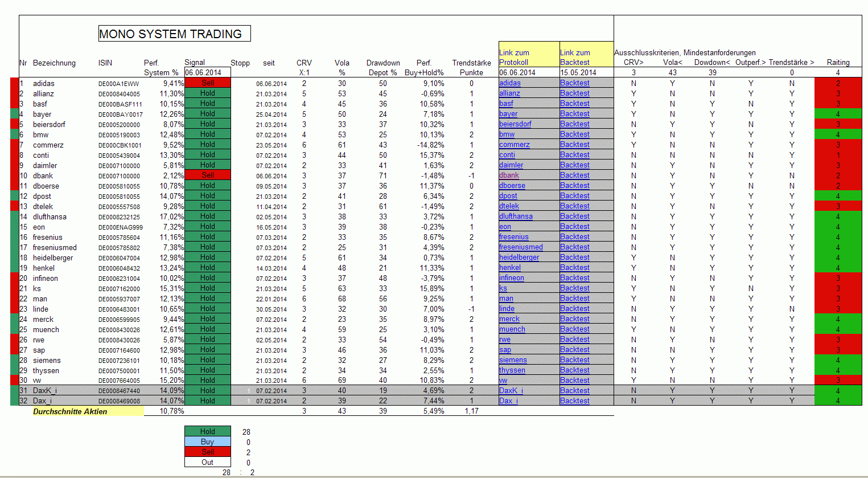Select ISIN cell DE000CBK1001
The height and width of the screenshot is (478, 868).
(120, 145)
